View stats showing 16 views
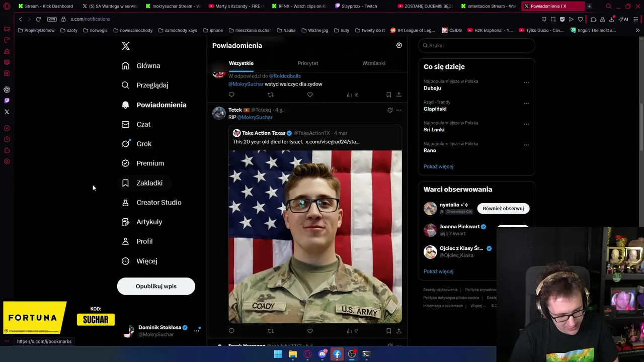The height and width of the screenshot is (362, 644). pos(352,95)
